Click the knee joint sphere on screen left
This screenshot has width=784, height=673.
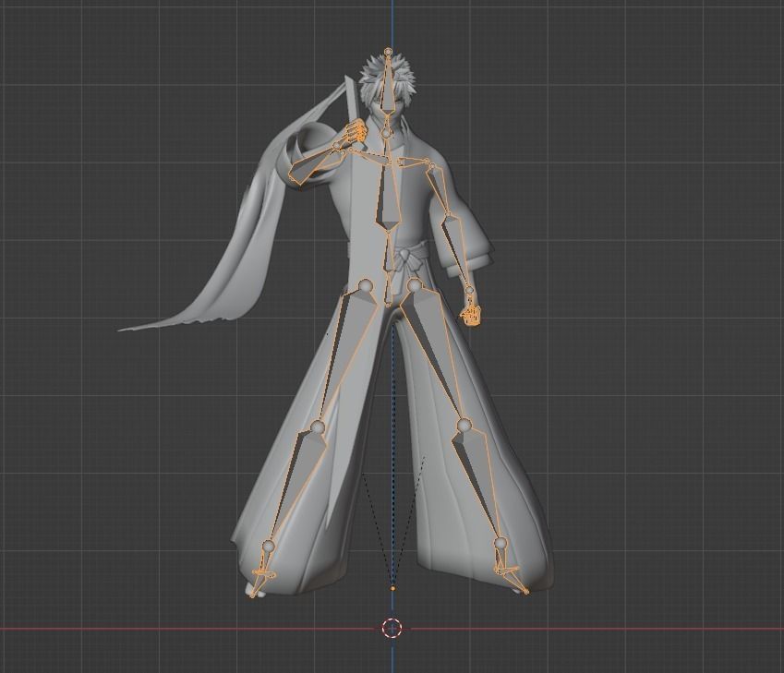(318, 427)
